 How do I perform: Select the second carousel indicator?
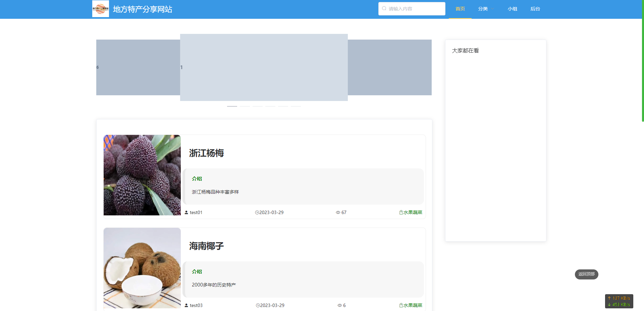[x=245, y=106]
